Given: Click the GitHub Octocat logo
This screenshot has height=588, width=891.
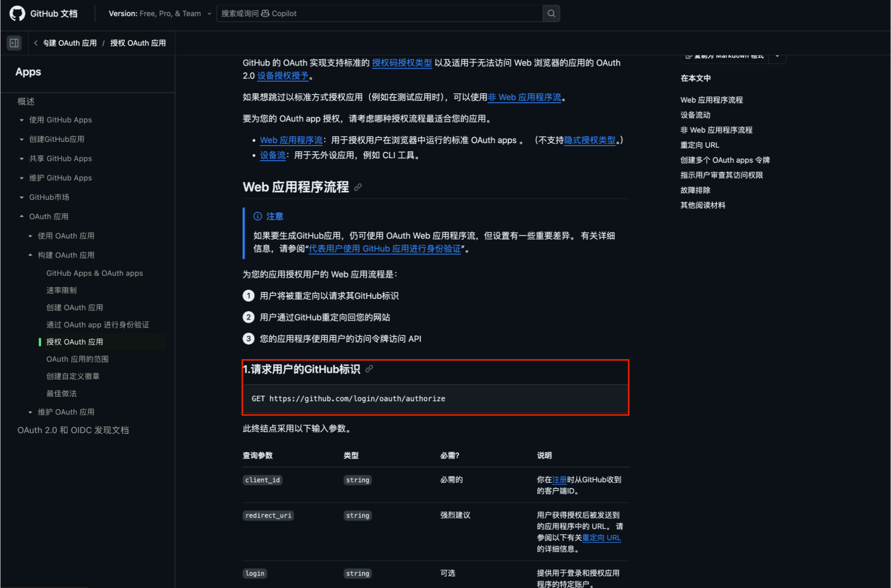Looking at the screenshot, I should (x=17, y=13).
